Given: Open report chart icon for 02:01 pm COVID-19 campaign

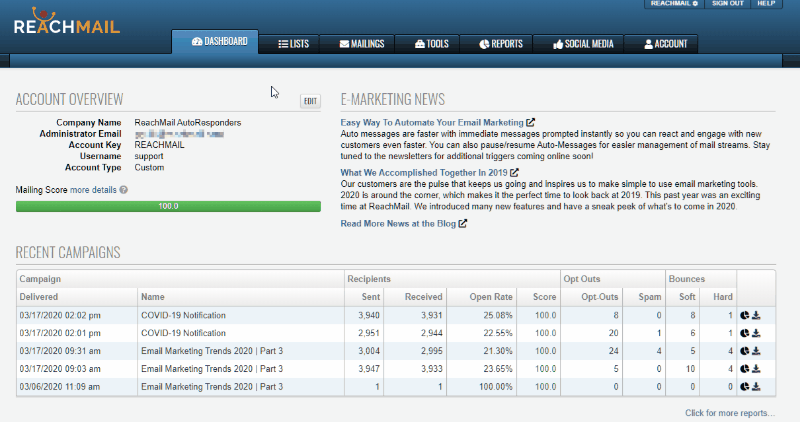Looking at the screenshot, I should pos(744,333).
